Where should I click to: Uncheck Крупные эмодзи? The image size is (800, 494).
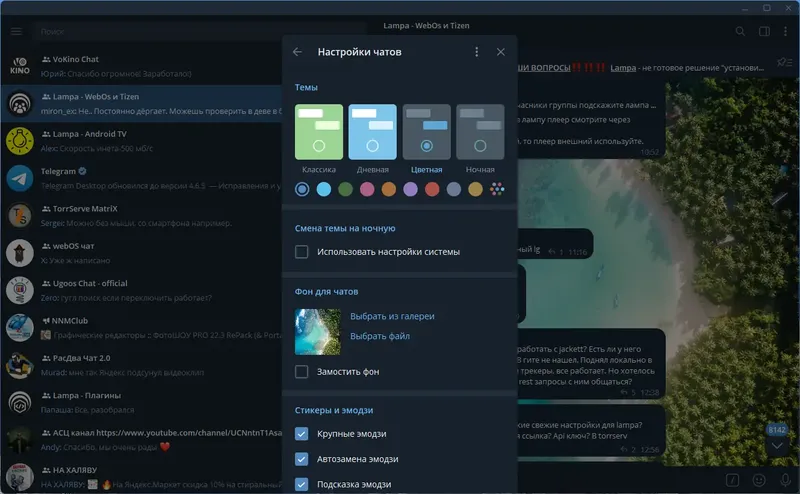point(302,434)
